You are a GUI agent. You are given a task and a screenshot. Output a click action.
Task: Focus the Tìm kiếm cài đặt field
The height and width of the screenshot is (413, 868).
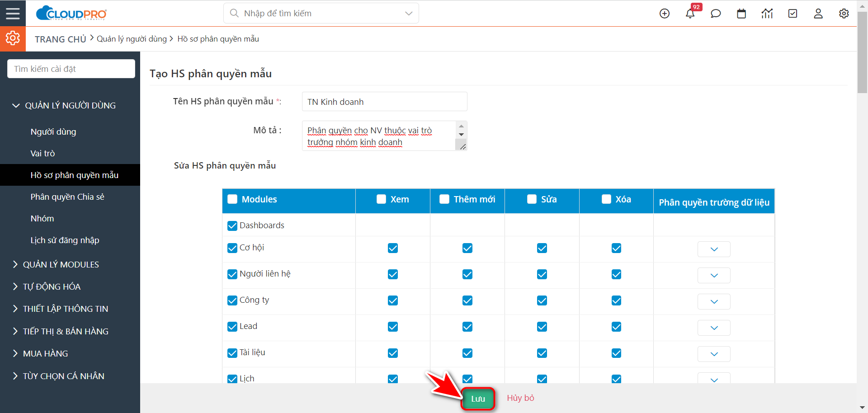click(71, 69)
